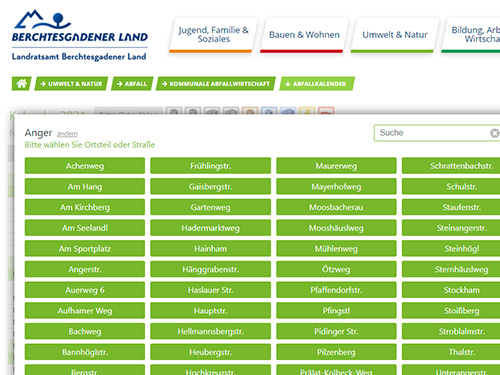The width and height of the screenshot is (500, 375).
Task: Select the Achenweg street button
Action: [85, 166]
